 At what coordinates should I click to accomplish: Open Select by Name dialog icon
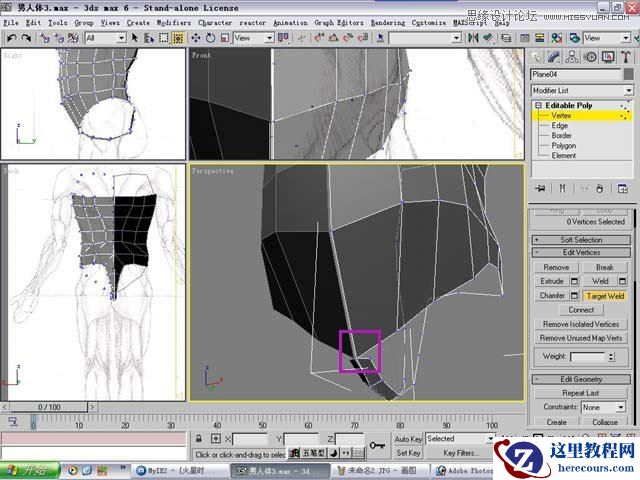149,38
